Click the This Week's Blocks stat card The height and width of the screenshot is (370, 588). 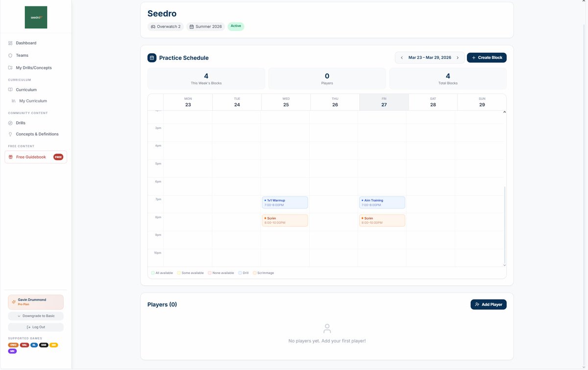pyautogui.click(x=206, y=78)
